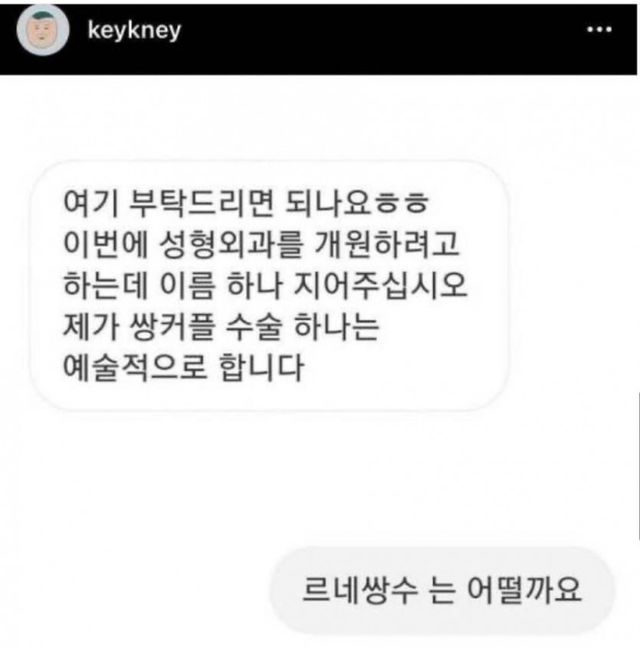
Task: Click the line '제가 쌍커플 수술 하나는'
Action: (221, 326)
